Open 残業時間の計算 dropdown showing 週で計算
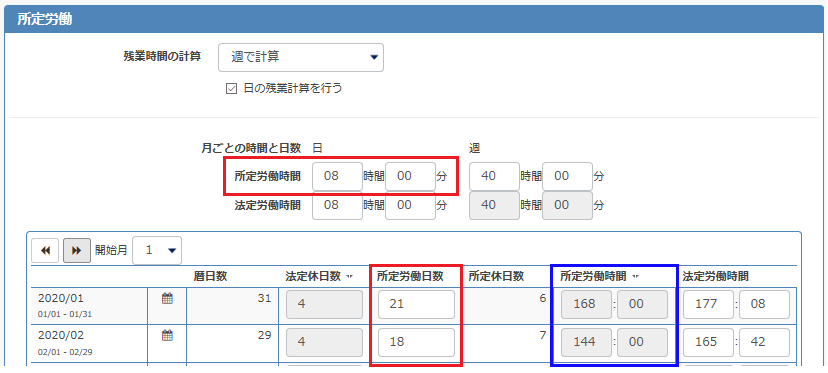Image resolution: width=828 pixels, height=373 pixels. [x=301, y=57]
